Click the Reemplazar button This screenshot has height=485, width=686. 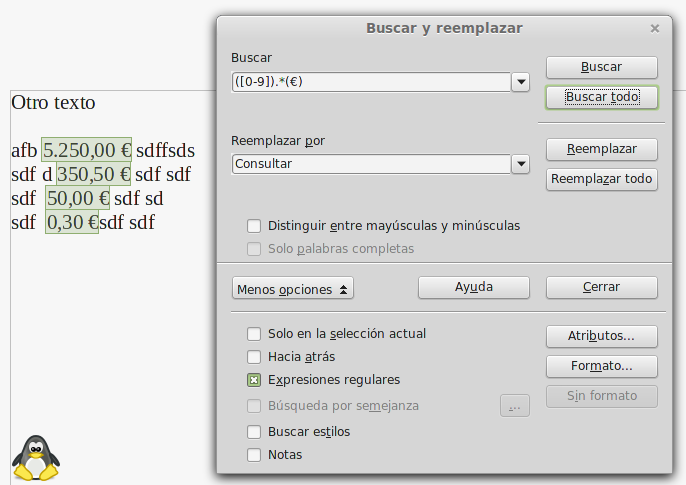click(602, 150)
